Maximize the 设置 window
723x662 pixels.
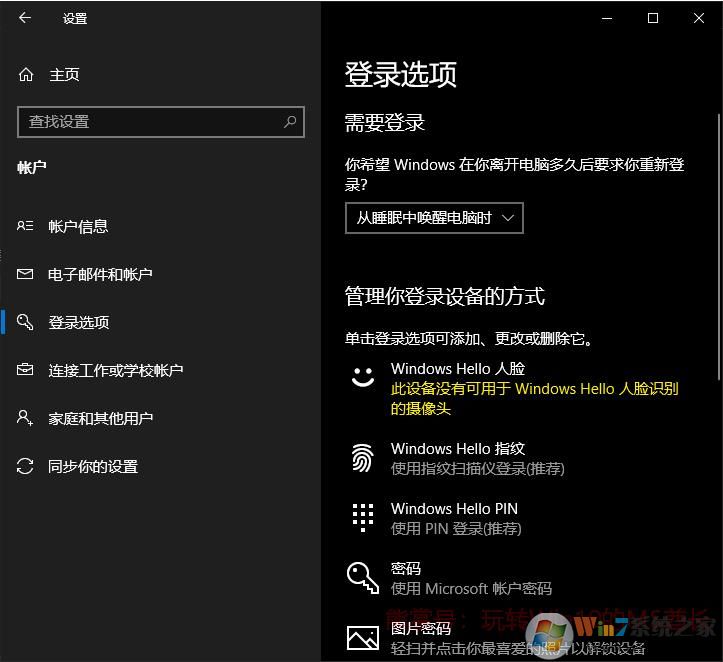tap(652, 18)
